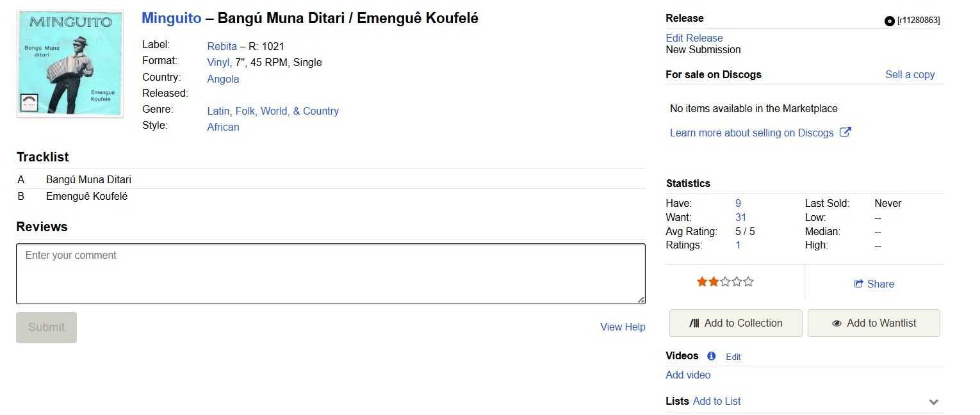Click Sell a copy link
980x415 pixels.
point(910,74)
